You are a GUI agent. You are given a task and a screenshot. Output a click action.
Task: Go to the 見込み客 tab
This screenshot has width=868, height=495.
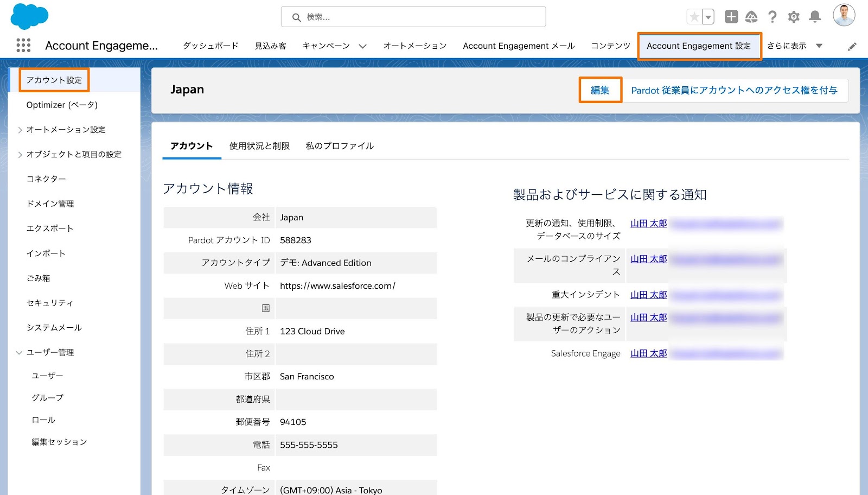click(x=271, y=46)
